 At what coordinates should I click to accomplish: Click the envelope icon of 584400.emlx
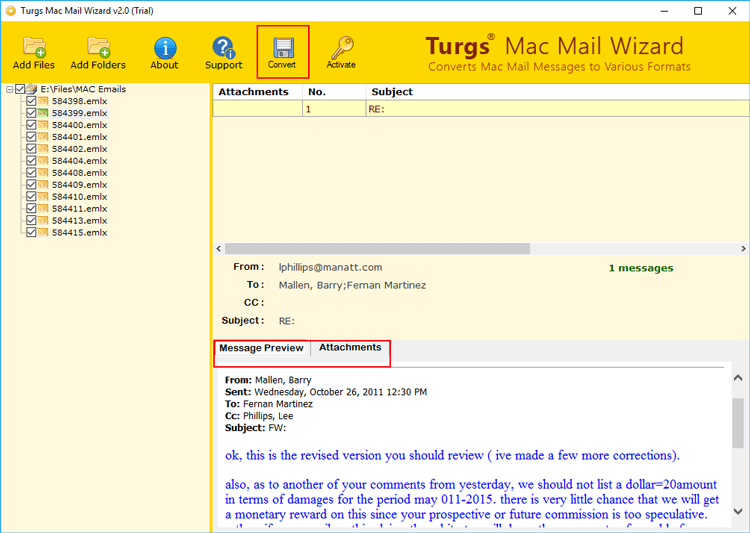(43, 125)
